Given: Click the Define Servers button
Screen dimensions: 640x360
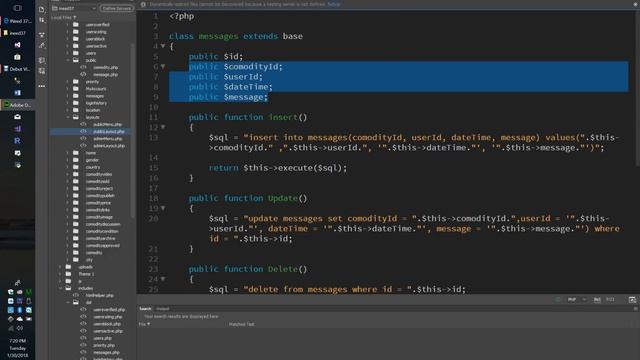Looking at the screenshot, I should (x=117, y=8).
